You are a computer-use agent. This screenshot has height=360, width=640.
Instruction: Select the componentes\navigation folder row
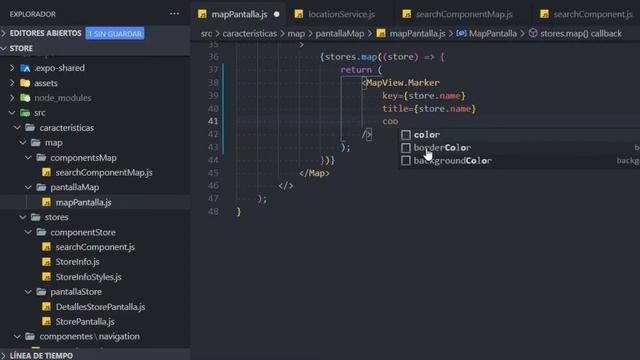pos(95,336)
